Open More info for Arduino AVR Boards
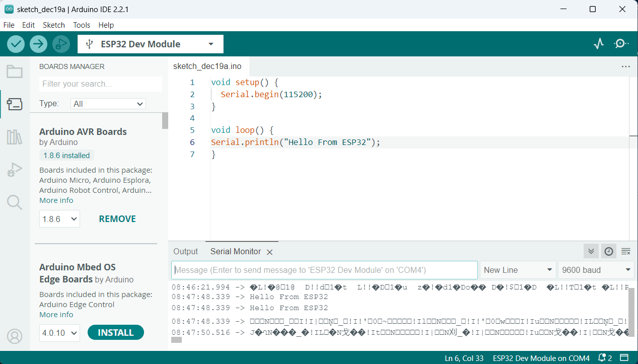This screenshot has width=638, height=364. (x=56, y=200)
